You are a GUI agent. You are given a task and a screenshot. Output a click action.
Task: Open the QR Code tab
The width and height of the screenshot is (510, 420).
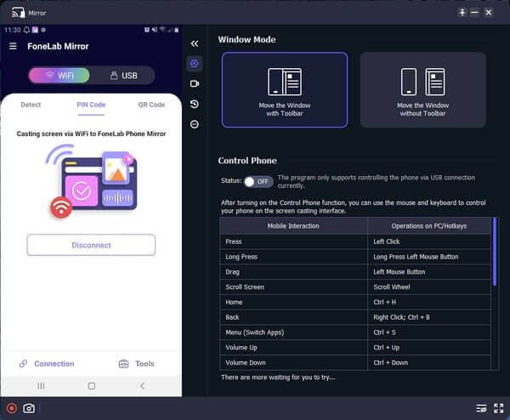coord(151,105)
